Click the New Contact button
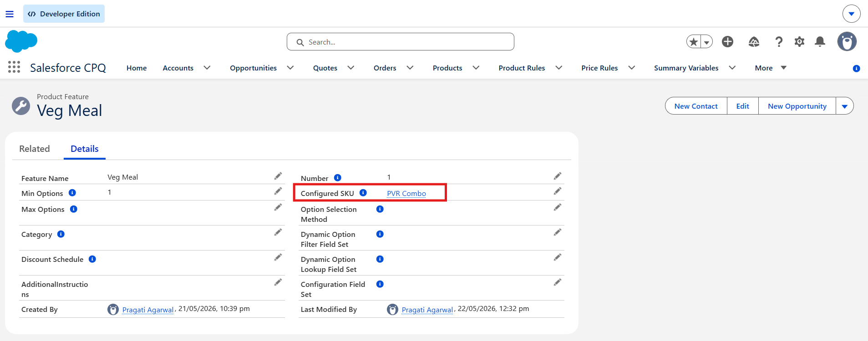The image size is (868, 341). click(x=696, y=106)
